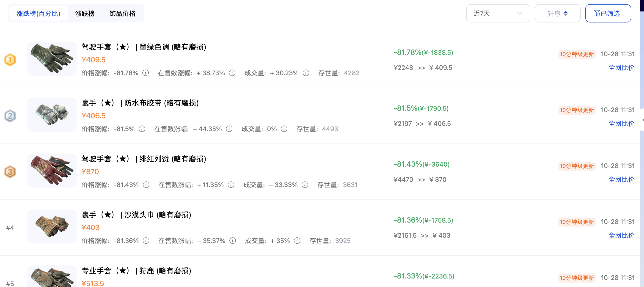Open 全网比价 for 沙漠头巾 wraps
Image resolution: width=644 pixels, height=287 pixels.
[x=622, y=235]
